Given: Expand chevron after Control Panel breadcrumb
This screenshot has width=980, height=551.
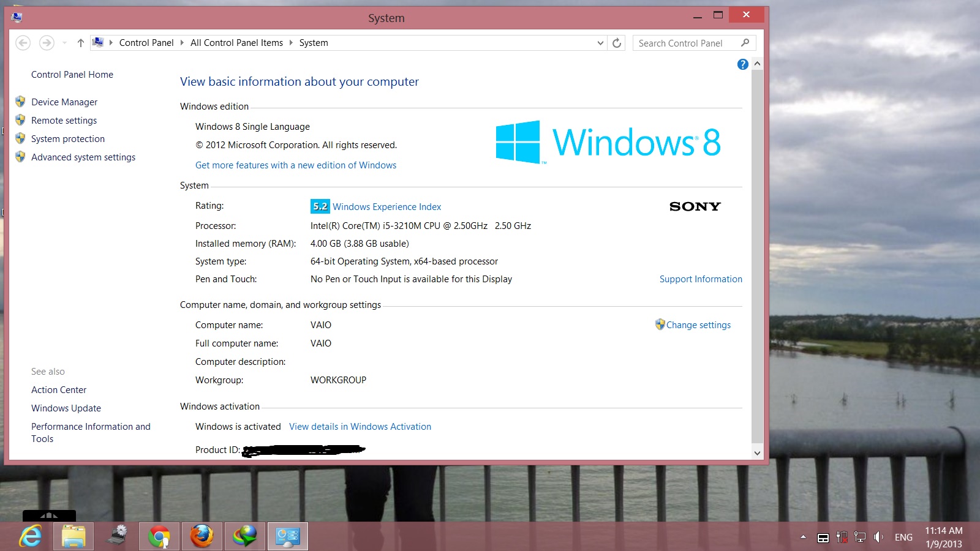Looking at the screenshot, I should [182, 43].
